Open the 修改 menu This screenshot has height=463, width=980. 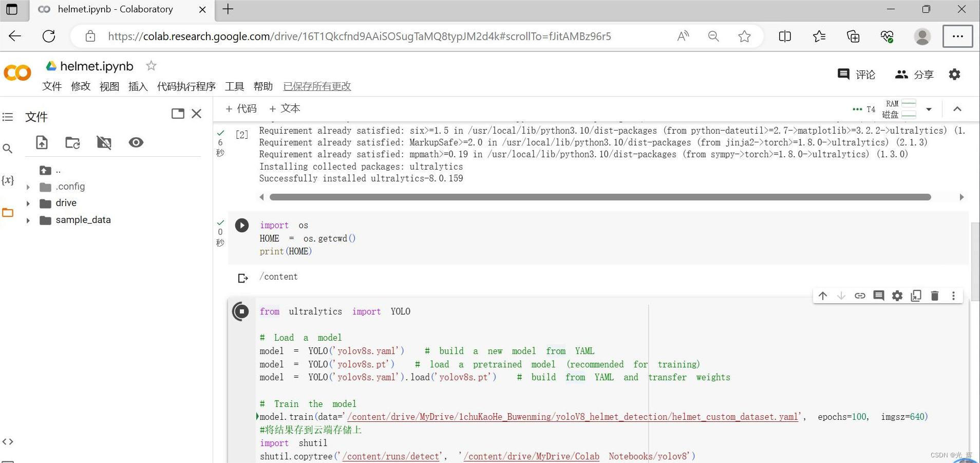pos(81,86)
